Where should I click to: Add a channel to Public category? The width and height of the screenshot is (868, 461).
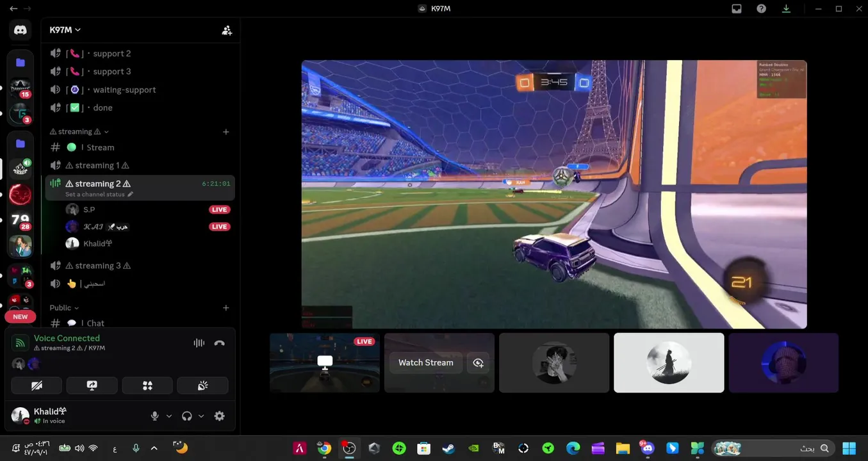pyautogui.click(x=226, y=308)
